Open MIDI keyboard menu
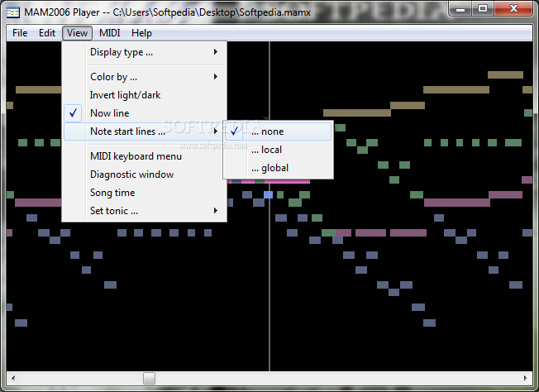Screen dimensions: 539x392 (145, 156)
